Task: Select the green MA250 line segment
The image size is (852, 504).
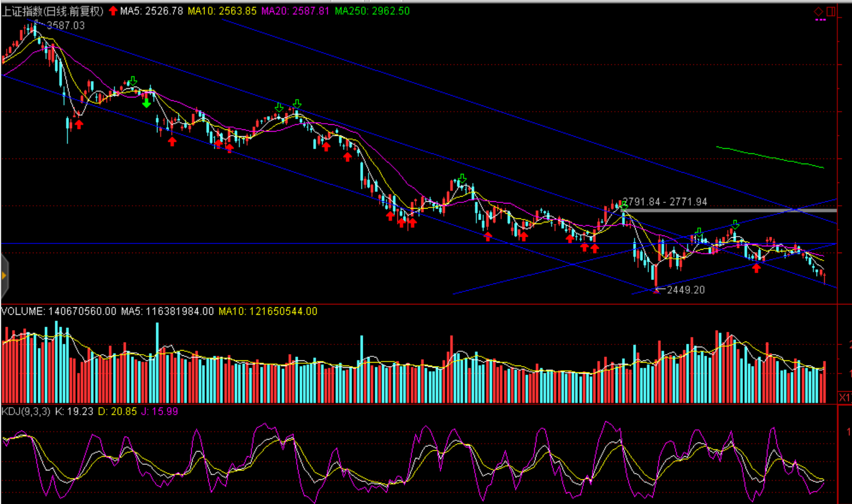Action: (770, 157)
